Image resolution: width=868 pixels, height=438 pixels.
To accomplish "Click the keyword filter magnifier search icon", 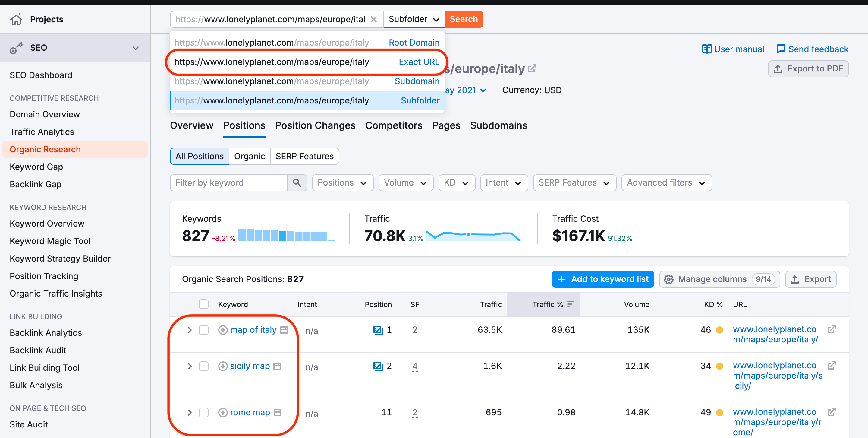I will (297, 183).
